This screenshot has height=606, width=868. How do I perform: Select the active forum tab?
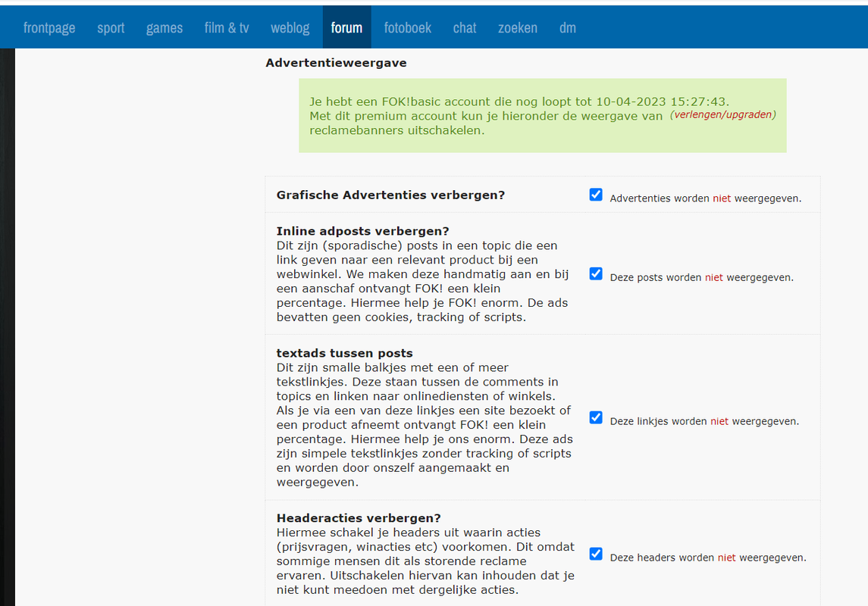click(x=346, y=27)
